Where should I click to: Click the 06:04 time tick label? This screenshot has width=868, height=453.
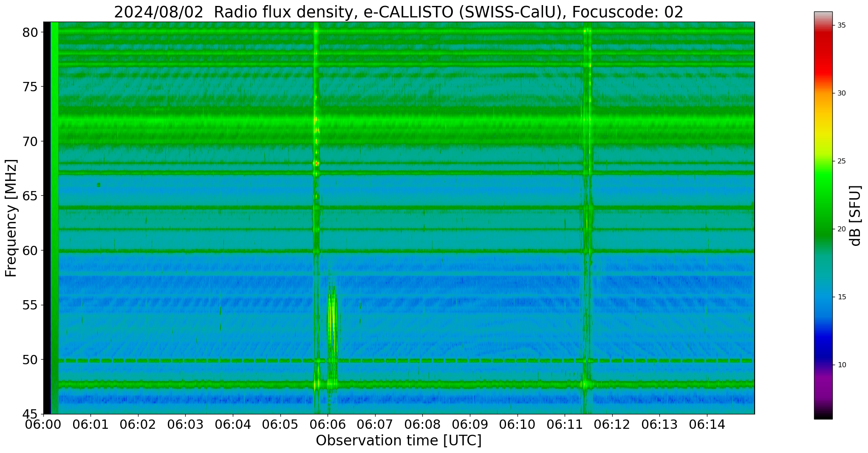[233, 424]
